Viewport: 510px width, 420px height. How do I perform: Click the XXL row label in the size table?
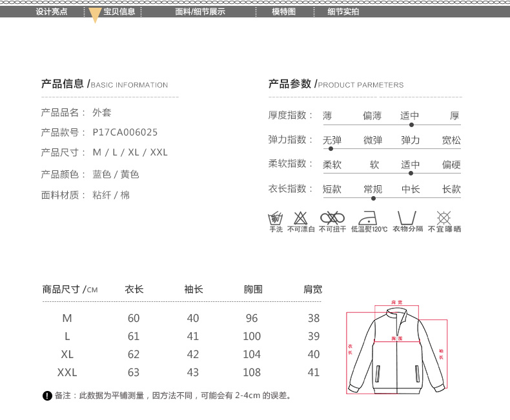67,372
